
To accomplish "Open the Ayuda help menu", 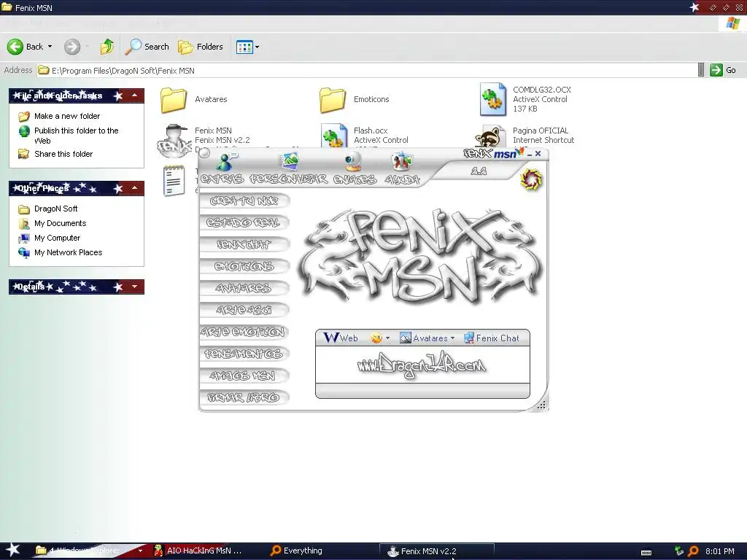I will [402, 169].
